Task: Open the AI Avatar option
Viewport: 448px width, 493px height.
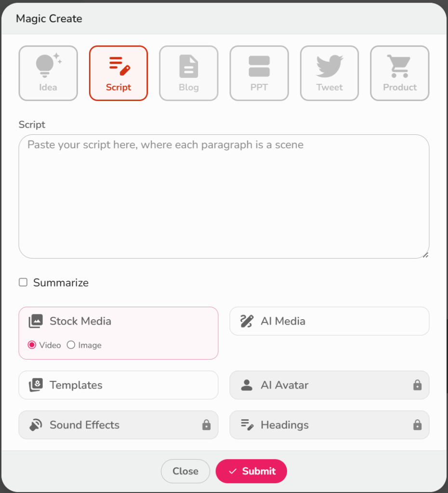Action: 329,385
